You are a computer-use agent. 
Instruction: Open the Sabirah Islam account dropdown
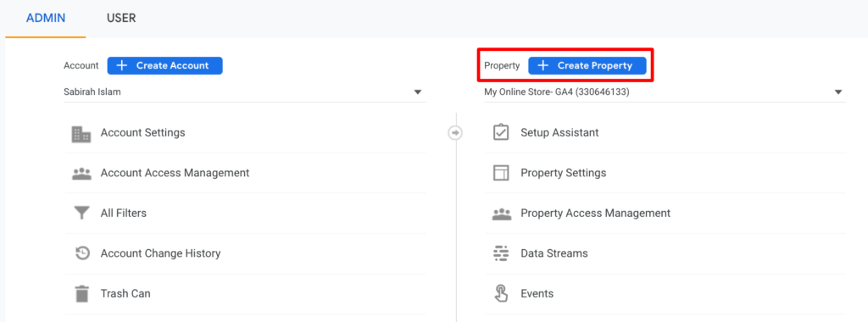(245, 92)
